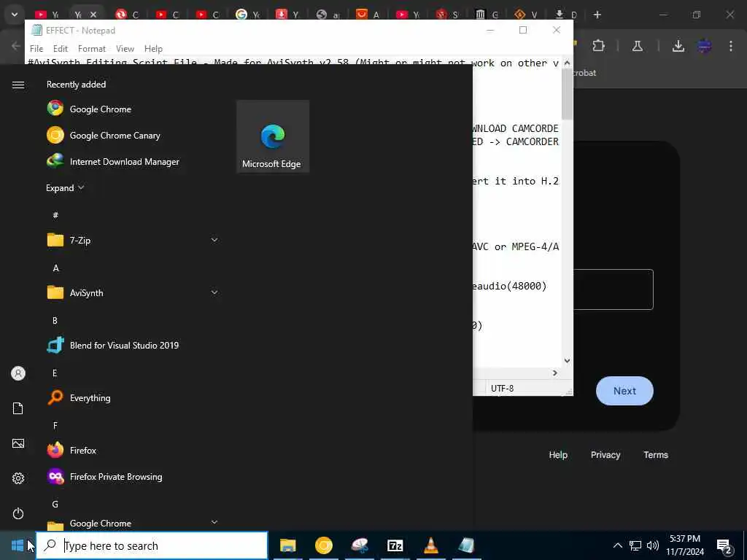The width and height of the screenshot is (747, 560).
Task: Click the browser page text input field
Action: click(613, 289)
